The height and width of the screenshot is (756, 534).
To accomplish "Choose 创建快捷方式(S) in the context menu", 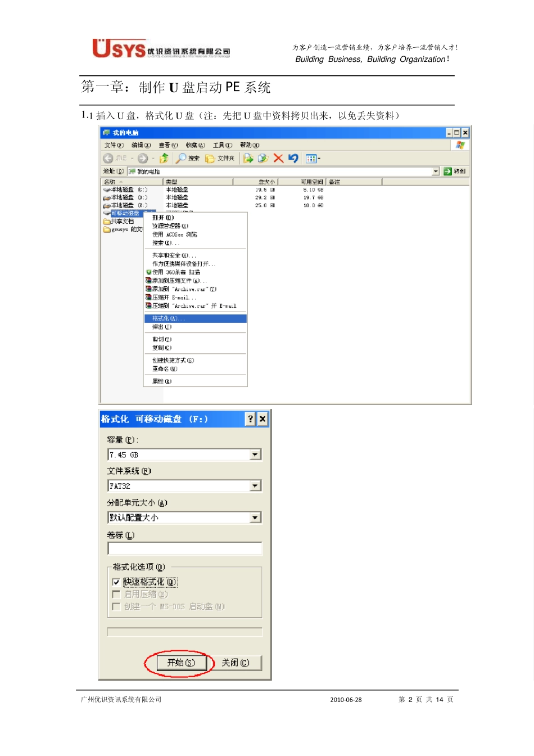I will 196,361.
